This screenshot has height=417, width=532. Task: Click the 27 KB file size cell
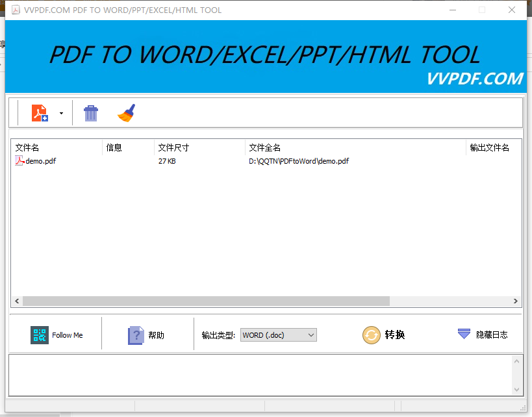(167, 161)
